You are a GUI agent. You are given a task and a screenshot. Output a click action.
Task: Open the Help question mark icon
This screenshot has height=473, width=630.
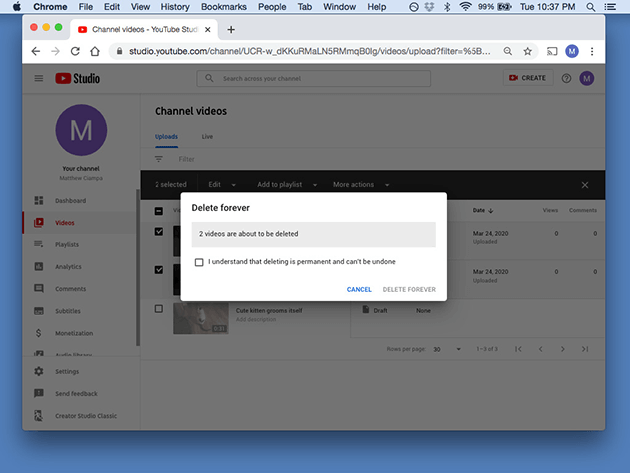(x=566, y=78)
